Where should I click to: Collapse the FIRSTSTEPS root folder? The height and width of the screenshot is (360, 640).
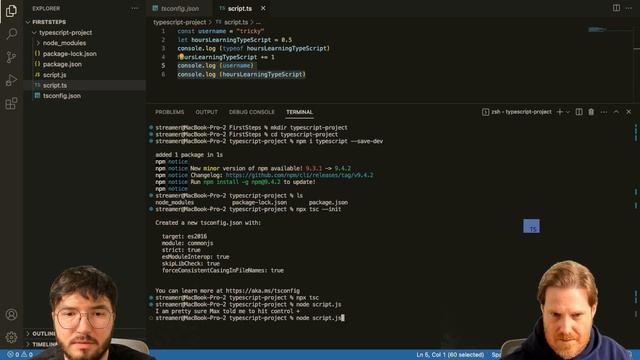click(x=85, y=22)
